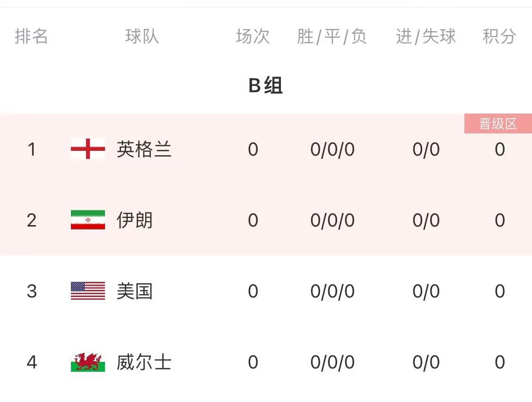Select the 美国 team name
Image resolution: width=532 pixels, height=402 pixels.
click(x=135, y=291)
